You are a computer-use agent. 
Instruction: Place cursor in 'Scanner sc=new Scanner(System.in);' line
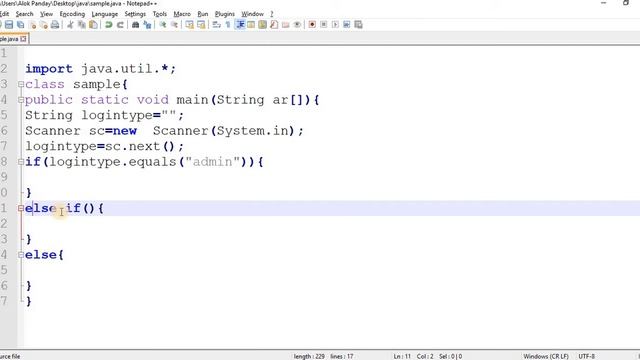pos(164,131)
